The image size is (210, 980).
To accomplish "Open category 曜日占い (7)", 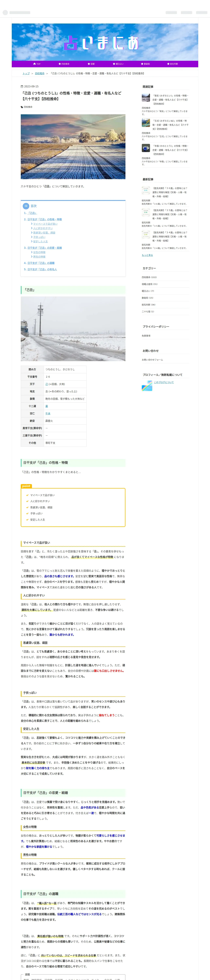I will 148,291.
